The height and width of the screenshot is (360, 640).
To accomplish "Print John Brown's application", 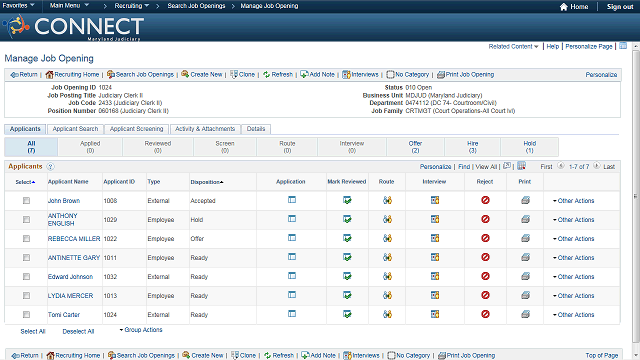I will pos(525,200).
